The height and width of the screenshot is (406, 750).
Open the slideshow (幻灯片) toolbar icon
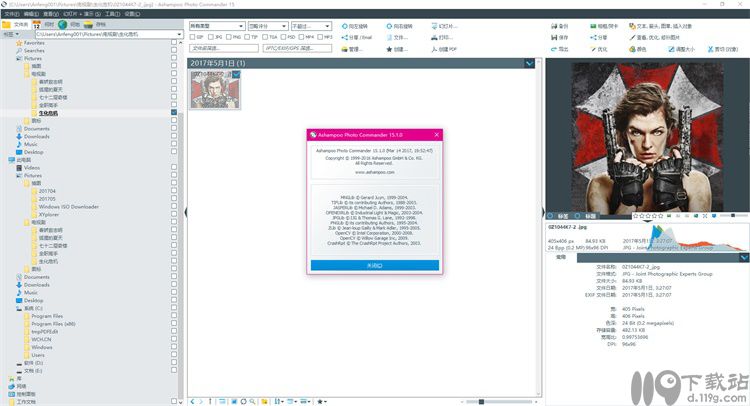coord(434,26)
